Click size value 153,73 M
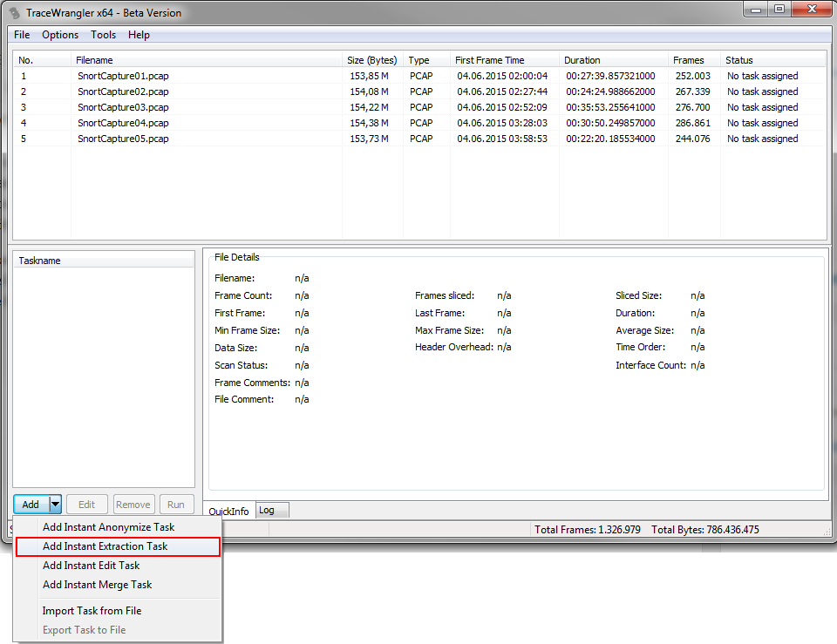This screenshot has width=837, height=644. coord(369,139)
